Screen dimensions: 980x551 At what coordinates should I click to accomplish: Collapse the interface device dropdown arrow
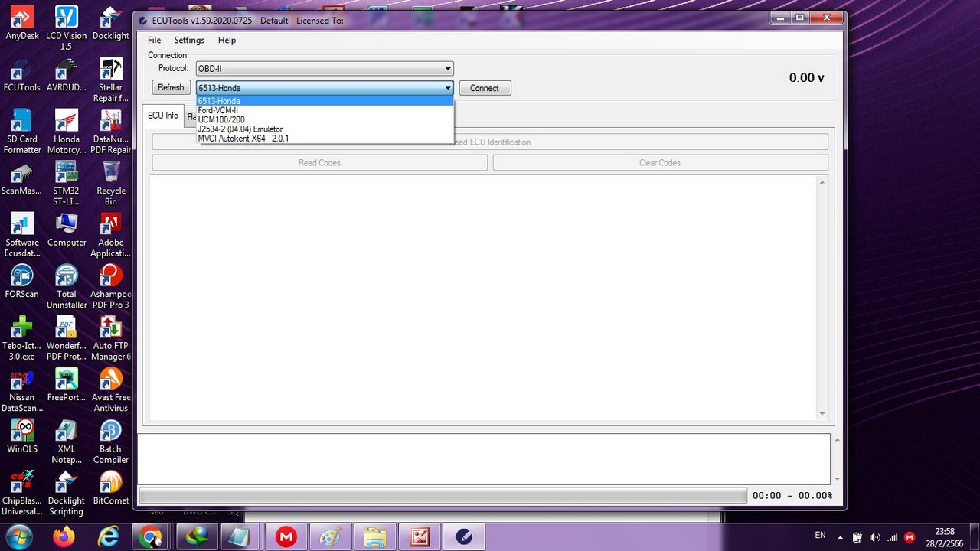[x=448, y=88]
